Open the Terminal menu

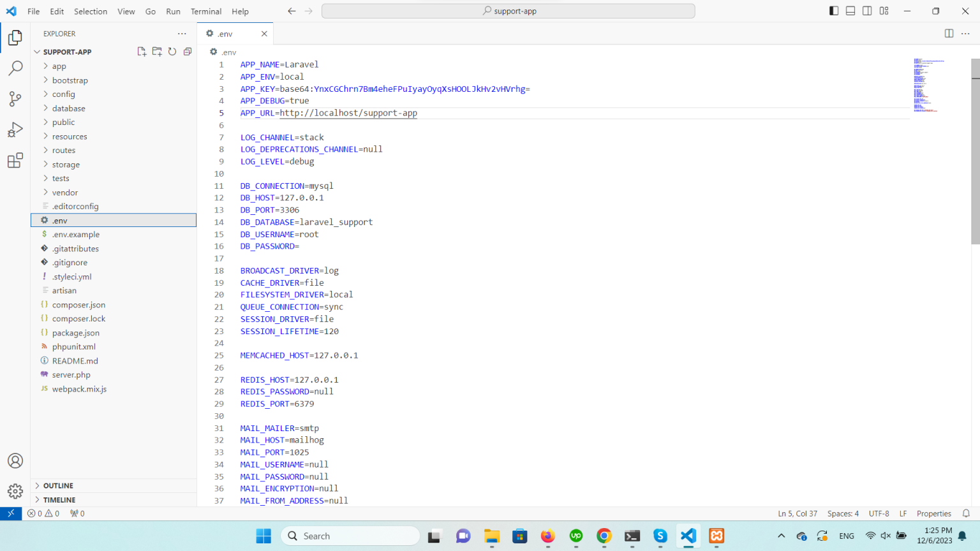[x=205, y=11]
